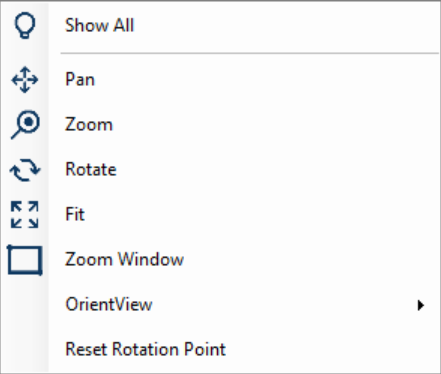Expand the OrientView submenu arrow

[x=421, y=305]
